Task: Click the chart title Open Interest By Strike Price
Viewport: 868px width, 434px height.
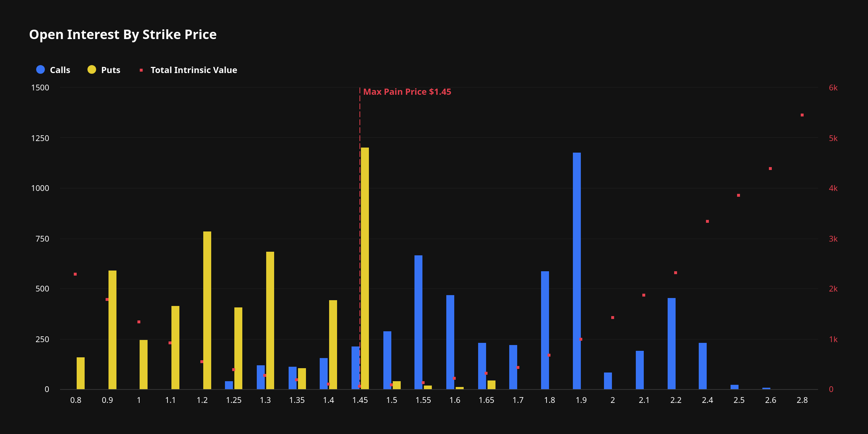Action: [x=123, y=34]
